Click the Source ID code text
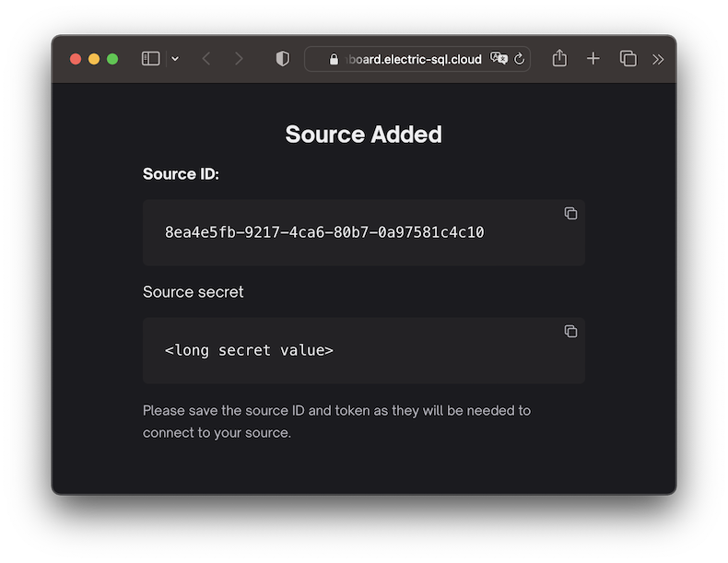Viewport: 728px width, 563px height. pyautogui.click(x=324, y=232)
